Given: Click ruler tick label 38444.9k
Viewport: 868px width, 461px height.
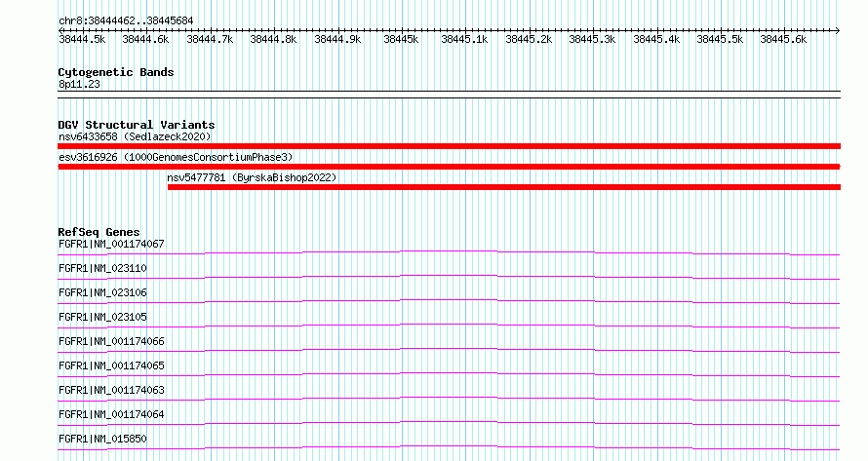Looking at the screenshot, I should pyautogui.click(x=337, y=39).
